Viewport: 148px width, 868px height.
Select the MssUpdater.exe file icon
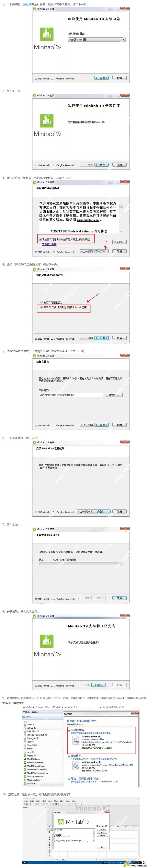tap(25, 776)
